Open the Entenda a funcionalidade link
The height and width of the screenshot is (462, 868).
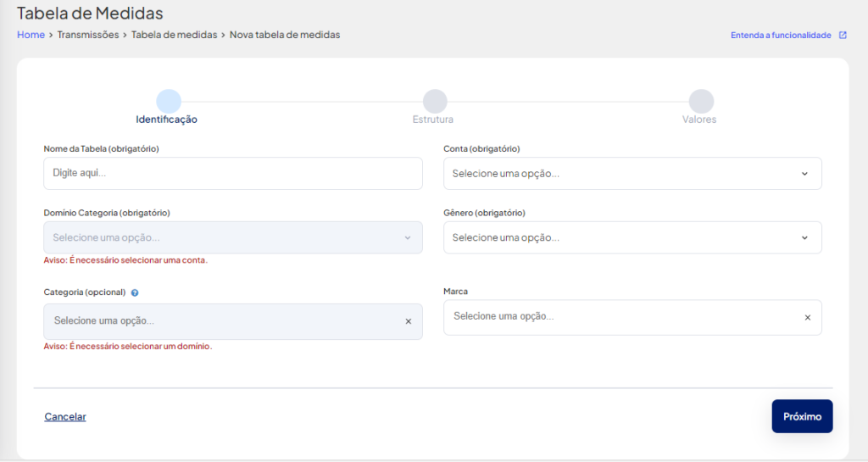tap(781, 35)
